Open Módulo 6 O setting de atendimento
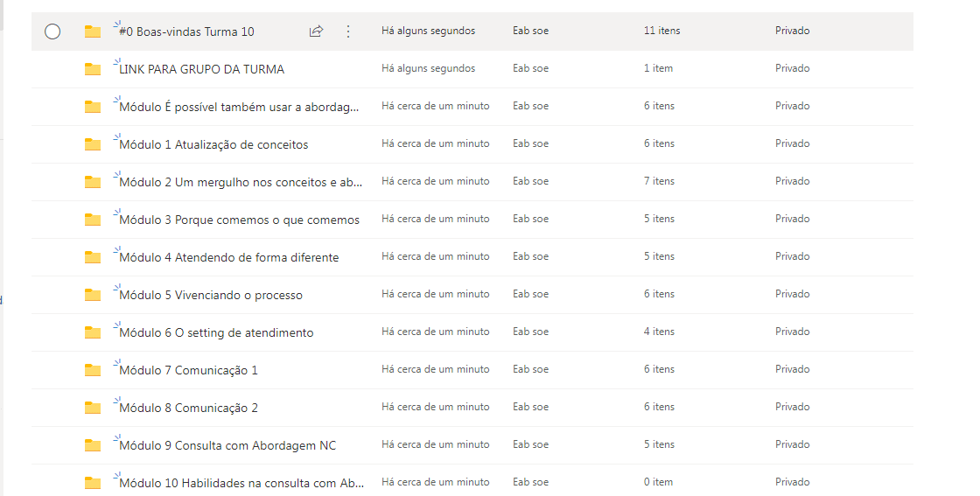This screenshot has height=496, width=980. tap(216, 332)
